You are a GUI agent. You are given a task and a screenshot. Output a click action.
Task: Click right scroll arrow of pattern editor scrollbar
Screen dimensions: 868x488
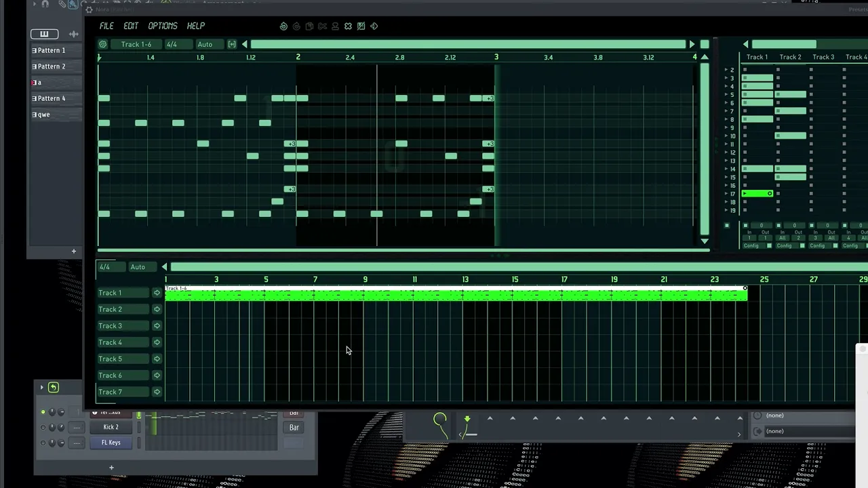tap(692, 44)
